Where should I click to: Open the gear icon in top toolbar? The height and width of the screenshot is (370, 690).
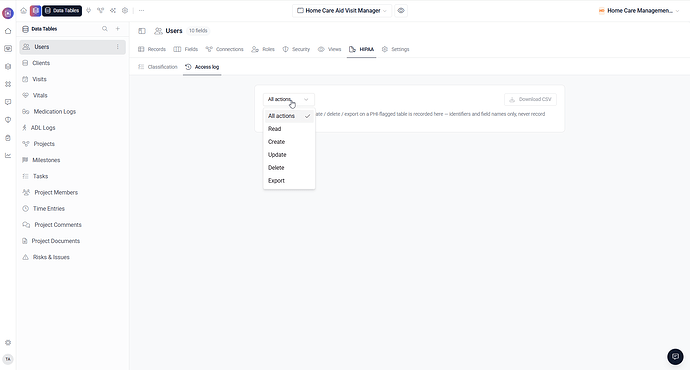pyautogui.click(x=125, y=11)
